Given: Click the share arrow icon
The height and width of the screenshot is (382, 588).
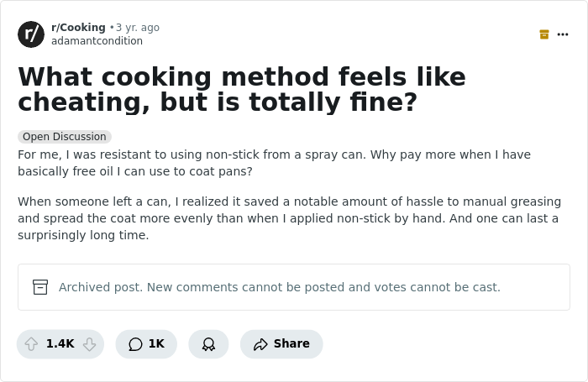Looking at the screenshot, I should tap(260, 344).
